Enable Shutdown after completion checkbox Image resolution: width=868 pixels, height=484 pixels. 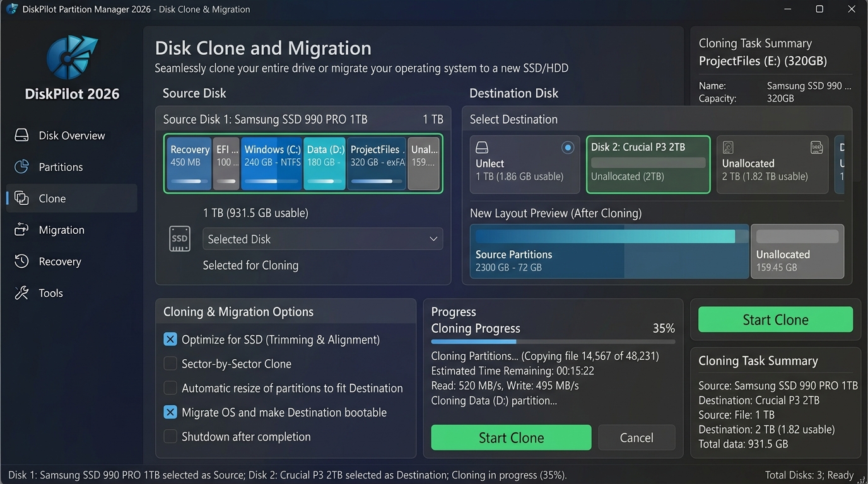click(170, 437)
